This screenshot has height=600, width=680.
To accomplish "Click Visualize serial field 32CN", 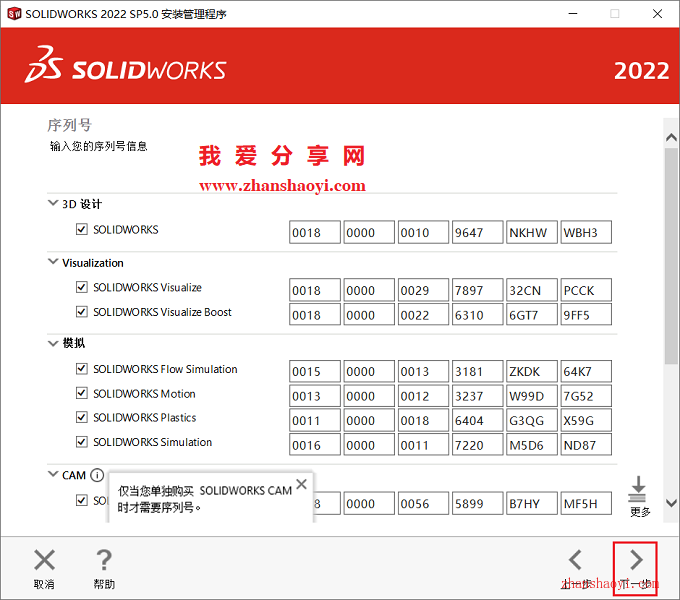I will click(x=532, y=290).
